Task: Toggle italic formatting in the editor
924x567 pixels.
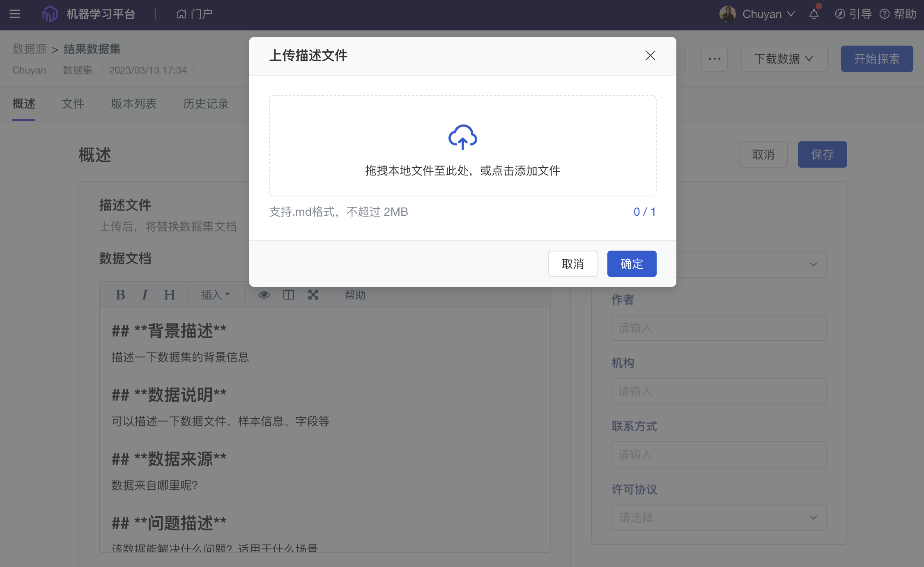Action: click(145, 295)
